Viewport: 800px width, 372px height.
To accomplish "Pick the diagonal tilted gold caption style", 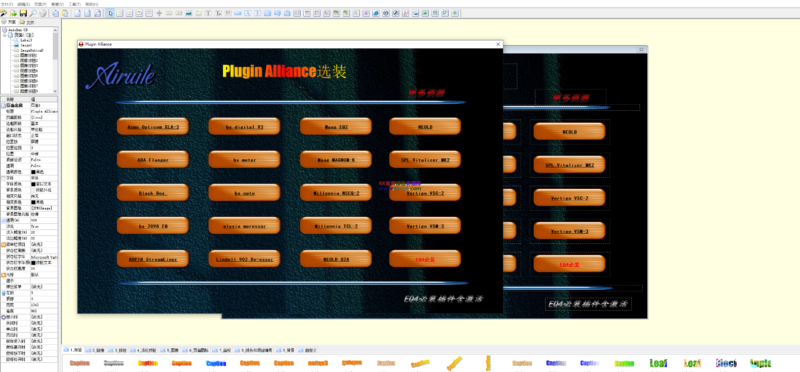I will coord(455,363).
